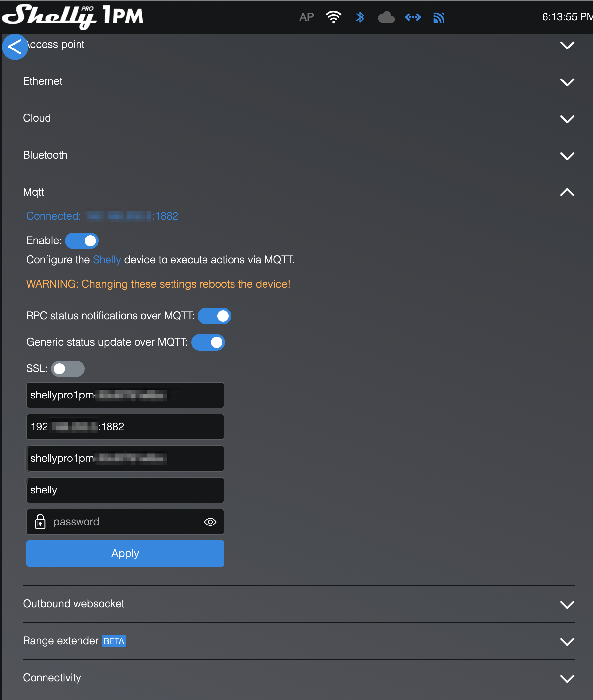Click the websocket arrows status icon
This screenshot has height=700, width=593.
tap(413, 17)
